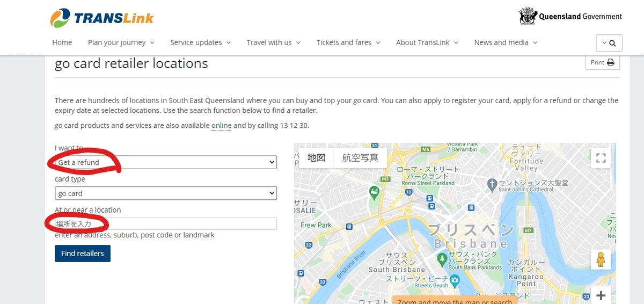Print the page with Print button
644x304 pixels.
point(602,62)
